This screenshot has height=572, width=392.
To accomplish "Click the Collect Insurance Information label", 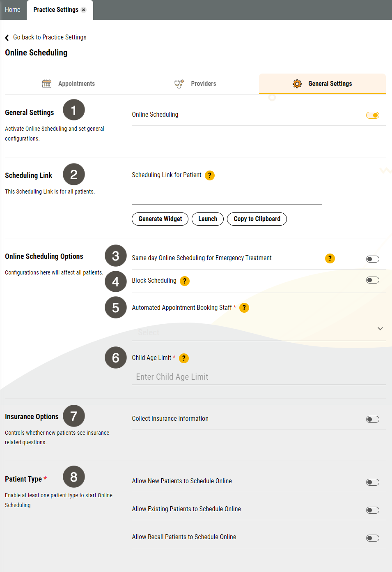I will point(170,419).
